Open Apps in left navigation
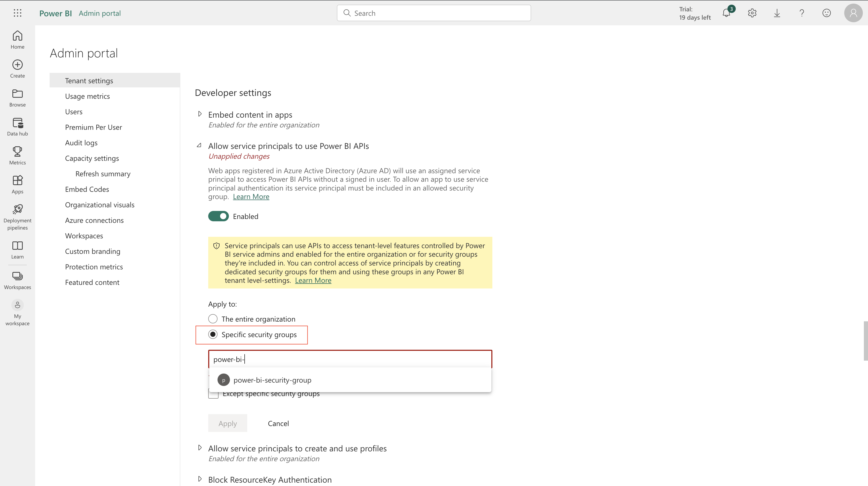The height and width of the screenshot is (486, 868). 18,185
